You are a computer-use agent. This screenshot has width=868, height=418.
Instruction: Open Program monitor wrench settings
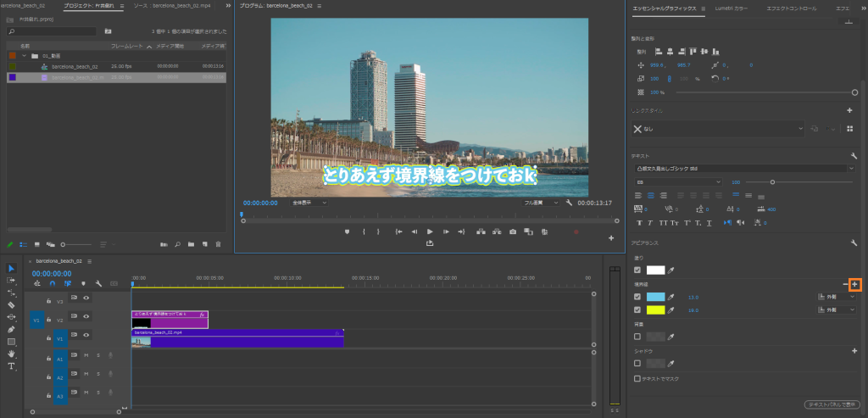[569, 203]
